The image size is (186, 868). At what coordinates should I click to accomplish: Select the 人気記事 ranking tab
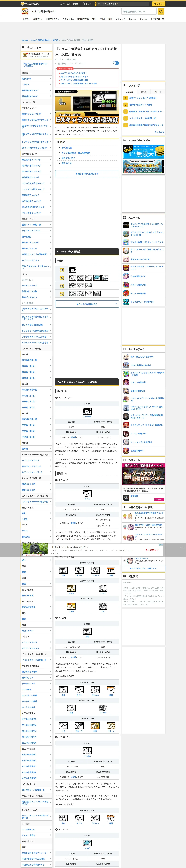(129, 92)
